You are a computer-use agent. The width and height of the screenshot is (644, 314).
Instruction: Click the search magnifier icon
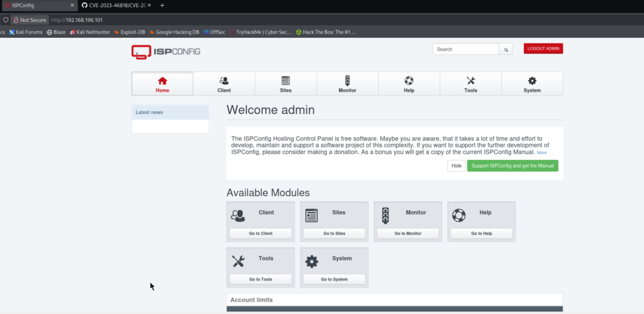tap(506, 49)
